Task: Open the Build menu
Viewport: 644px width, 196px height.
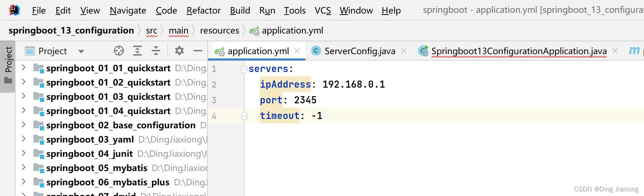Action: pyautogui.click(x=240, y=11)
